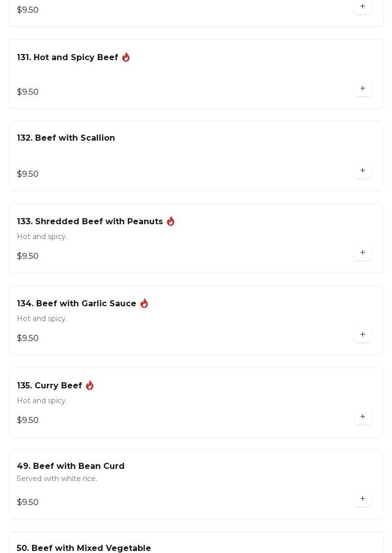Click flame icon by Beef with Garlic Sauce
The width and height of the screenshot is (392, 553).
tap(144, 303)
